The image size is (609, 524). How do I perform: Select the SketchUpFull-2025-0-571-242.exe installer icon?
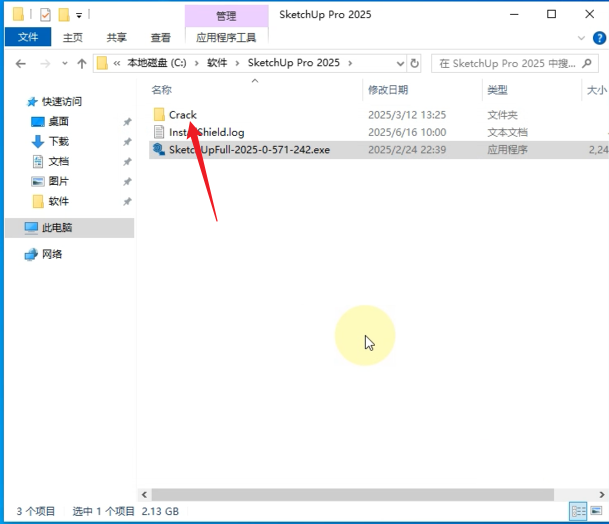pyautogui.click(x=159, y=150)
